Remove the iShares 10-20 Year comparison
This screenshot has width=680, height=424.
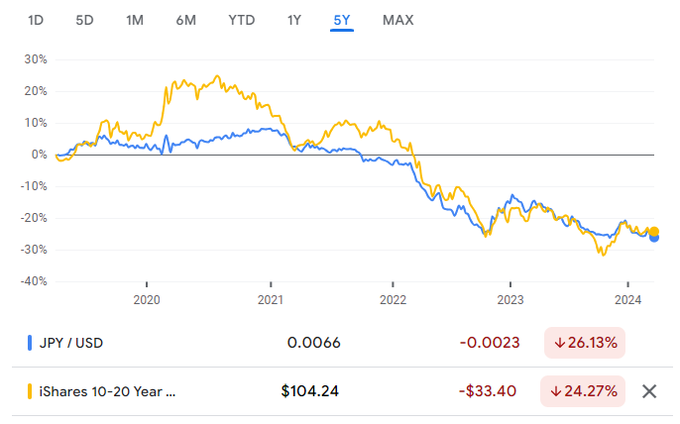coord(648,391)
